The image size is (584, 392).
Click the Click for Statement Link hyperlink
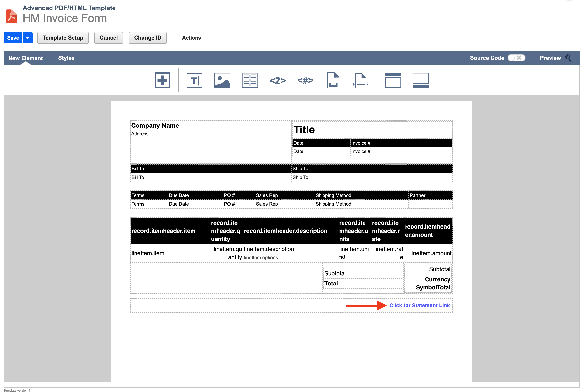click(x=419, y=305)
